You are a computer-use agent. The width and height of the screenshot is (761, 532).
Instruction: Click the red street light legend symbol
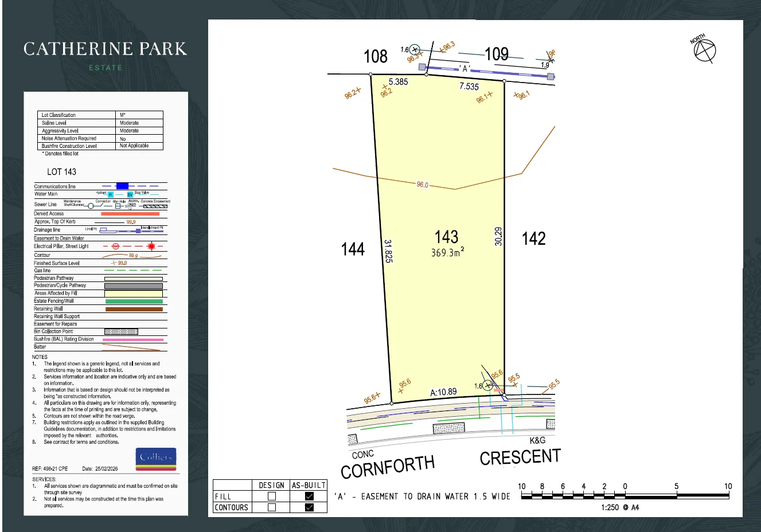(151, 247)
